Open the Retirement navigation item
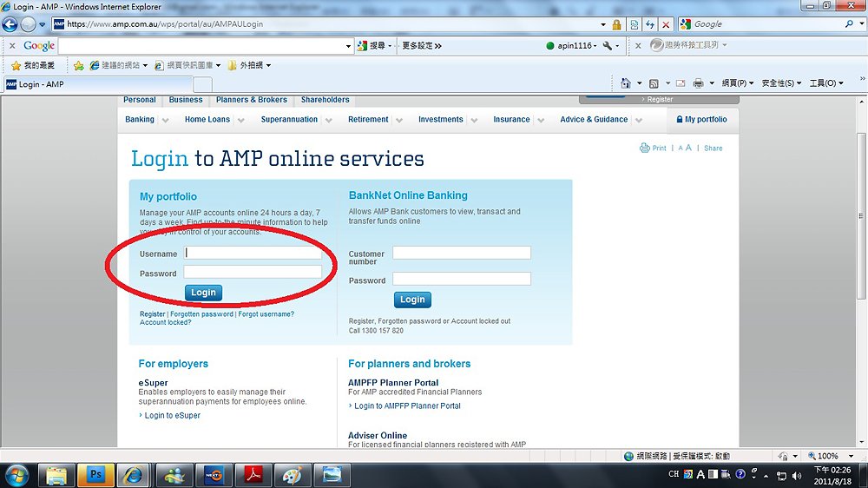The image size is (868, 488). click(x=368, y=119)
